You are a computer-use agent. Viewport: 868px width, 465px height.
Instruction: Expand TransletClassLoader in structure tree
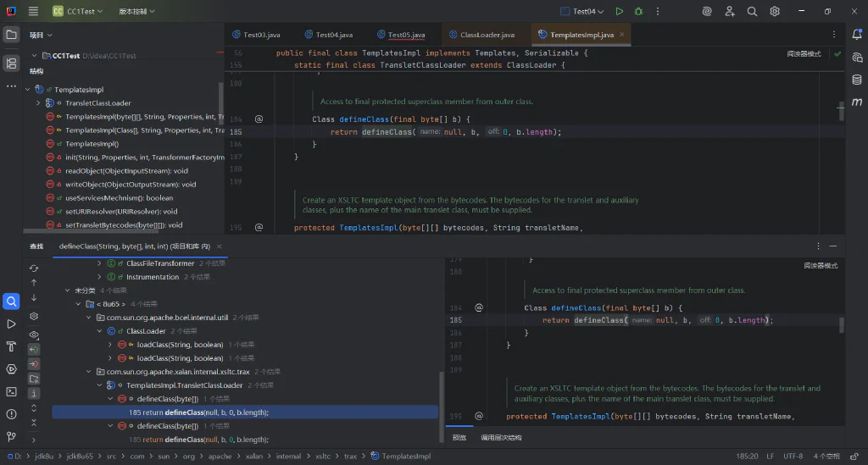[38, 102]
